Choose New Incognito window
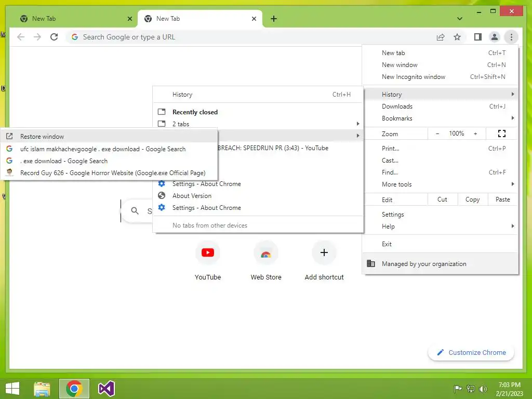 [x=440, y=77]
